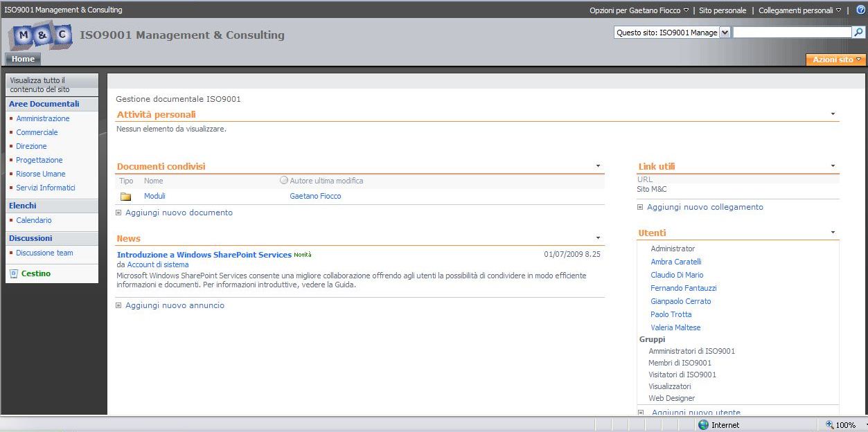Open Sito M&C link
Screen dimensions: 868x432
[652, 189]
